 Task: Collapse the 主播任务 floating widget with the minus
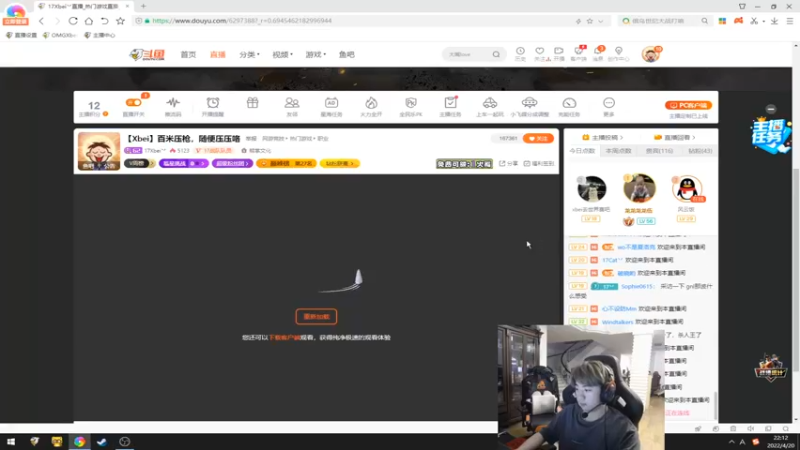coord(771,109)
